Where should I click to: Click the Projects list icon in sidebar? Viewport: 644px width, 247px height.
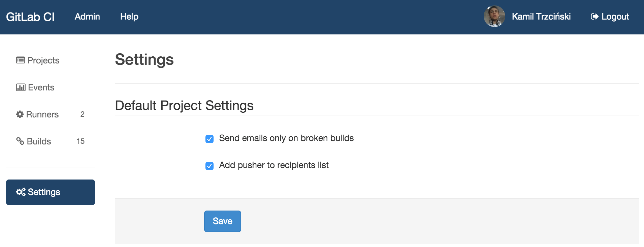coord(21,60)
